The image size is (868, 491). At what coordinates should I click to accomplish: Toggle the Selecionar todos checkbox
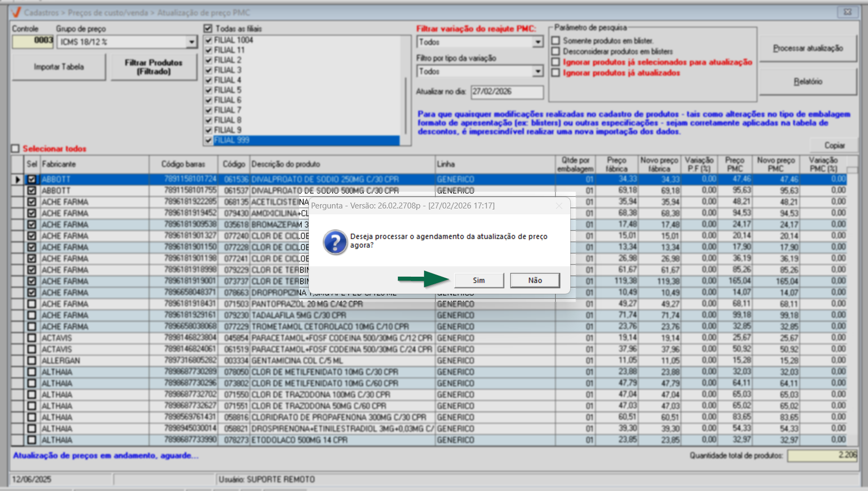[15, 149]
